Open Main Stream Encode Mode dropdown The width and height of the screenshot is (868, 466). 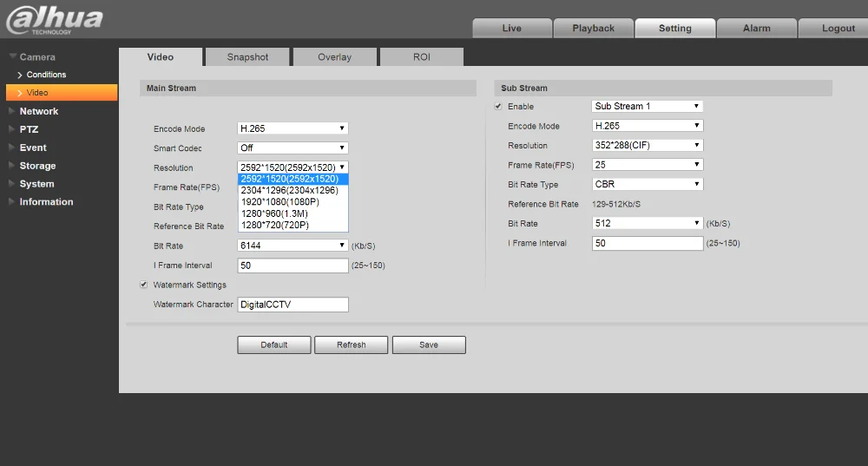(x=293, y=128)
